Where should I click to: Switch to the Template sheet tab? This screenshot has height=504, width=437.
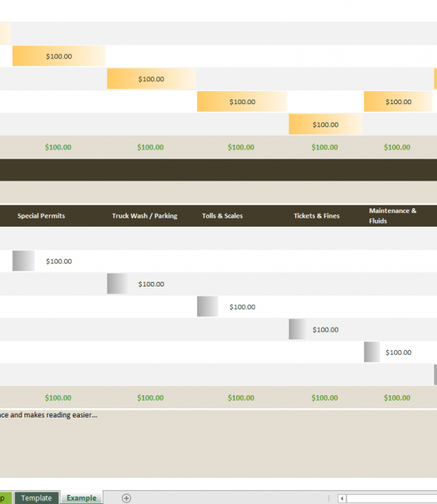click(x=36, y=498)
